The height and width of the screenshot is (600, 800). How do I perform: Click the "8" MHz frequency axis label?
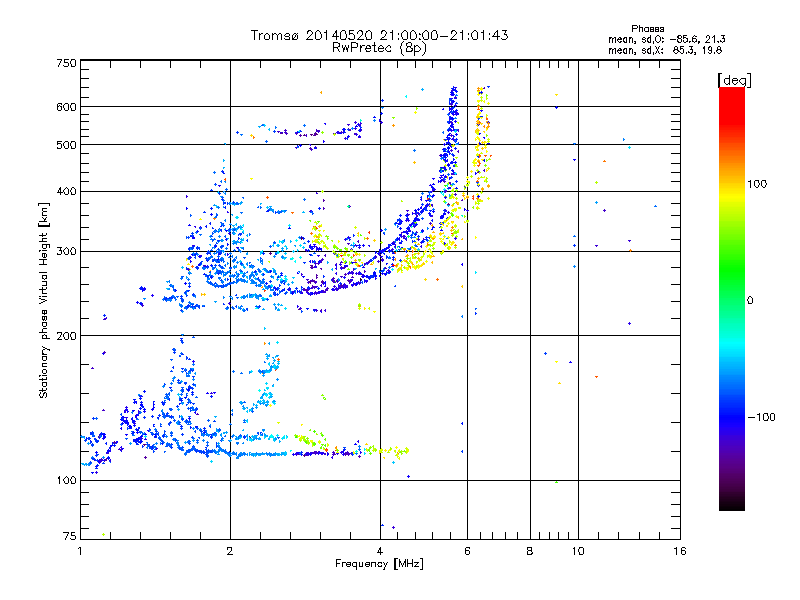(530, 551)
